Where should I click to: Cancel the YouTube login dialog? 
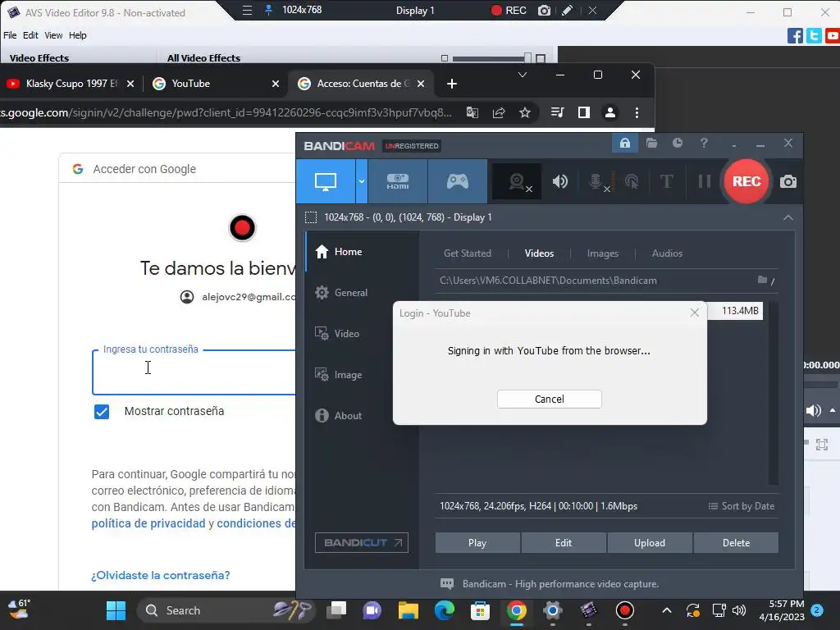coord(549,399)
